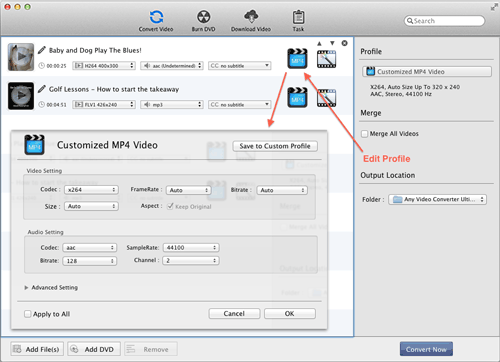This screenshot has width=500, height=362.
Task: Open the audio Codec aac dropdown
Action: coord(90,248)
